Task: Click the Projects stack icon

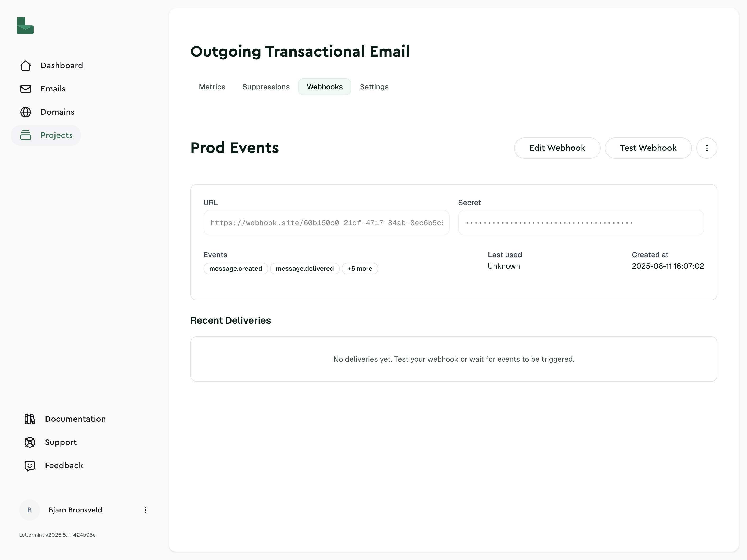Action: [x=26, y=135]
